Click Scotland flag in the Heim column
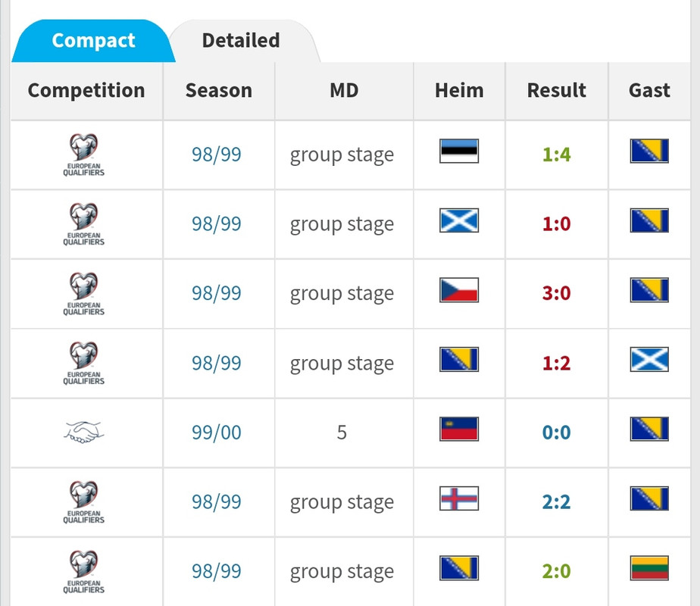Image resolution: width=700 pixels, height=606 pixels. click(x=459, y=221)
